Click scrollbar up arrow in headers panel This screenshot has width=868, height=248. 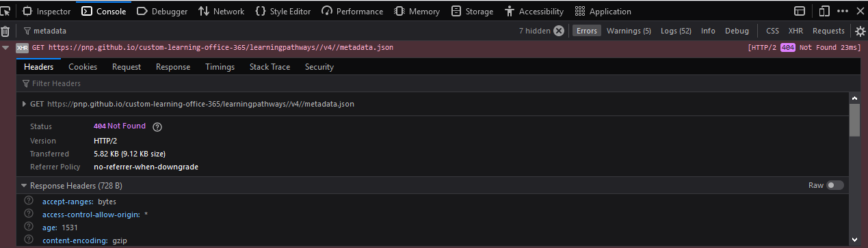click(854, 98)
